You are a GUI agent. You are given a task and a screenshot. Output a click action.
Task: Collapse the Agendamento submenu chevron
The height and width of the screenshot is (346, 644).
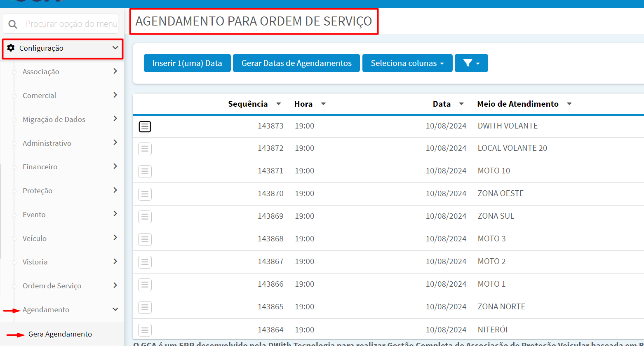coord(115,309)
